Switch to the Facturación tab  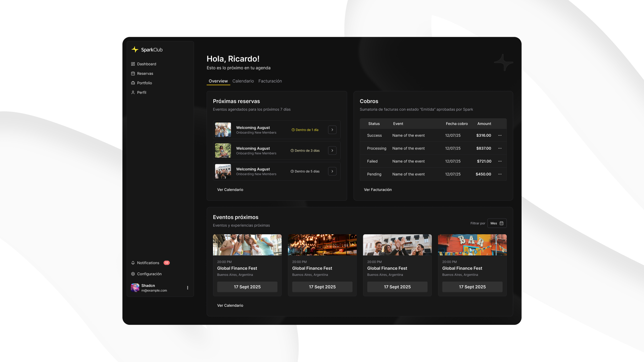[270, 81]
